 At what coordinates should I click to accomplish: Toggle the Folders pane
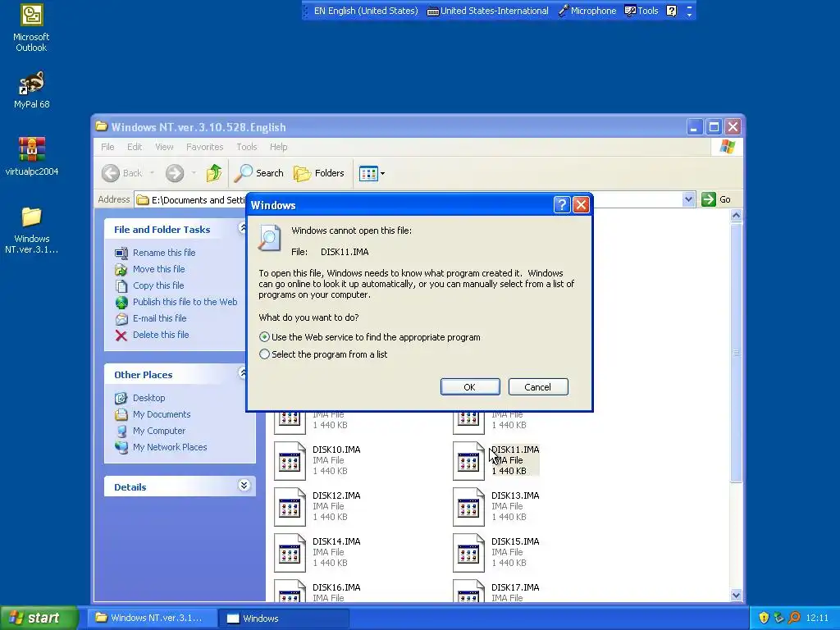click(319, 173)
